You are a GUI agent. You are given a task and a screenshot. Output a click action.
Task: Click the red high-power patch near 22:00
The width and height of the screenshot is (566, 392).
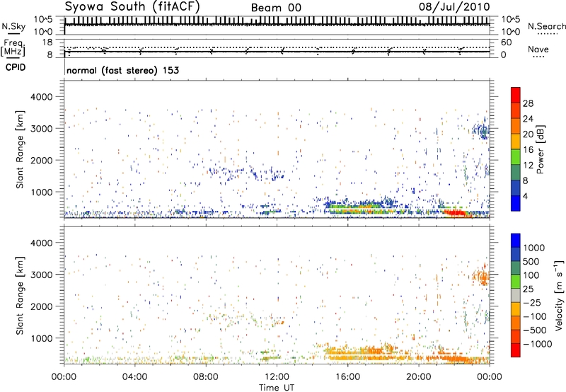click(x=455, y=213)
